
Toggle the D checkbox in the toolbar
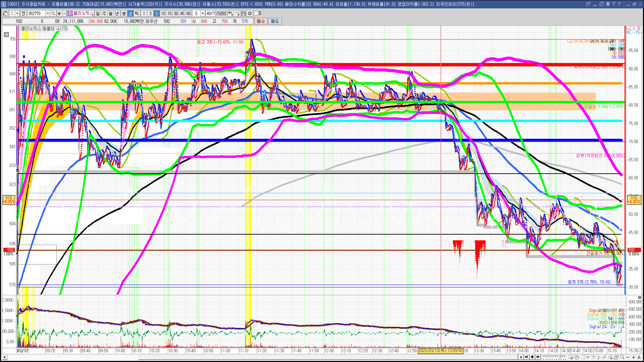coord(256,13)
